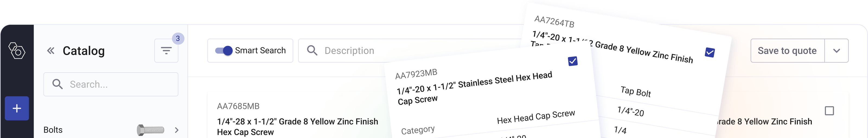Uncheck the AA7264TB card checkbox

click(x=710, y=52)
